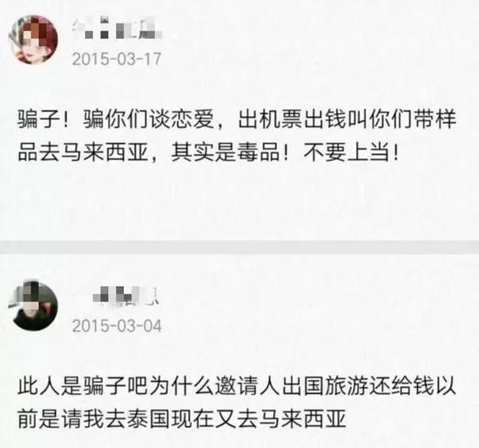The height and width of the screenshot is (448, 479).
Task: Tap 现在又去 in the second comment
Action: point(214,418)
